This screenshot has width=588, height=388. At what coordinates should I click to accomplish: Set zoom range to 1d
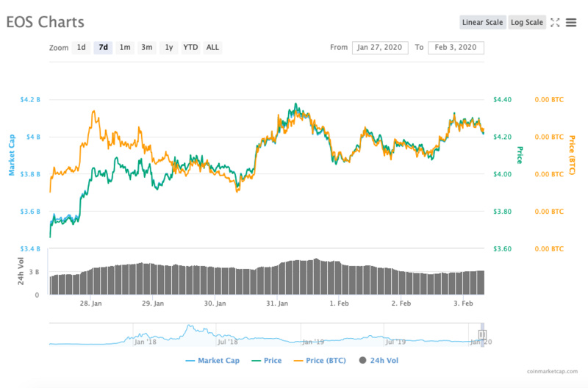[x=82, y=48]
